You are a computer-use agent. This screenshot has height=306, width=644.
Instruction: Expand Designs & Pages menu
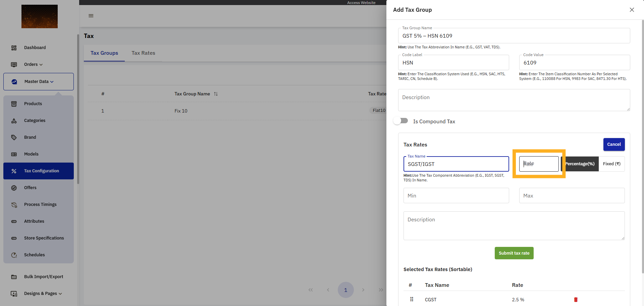coord(43,294)
